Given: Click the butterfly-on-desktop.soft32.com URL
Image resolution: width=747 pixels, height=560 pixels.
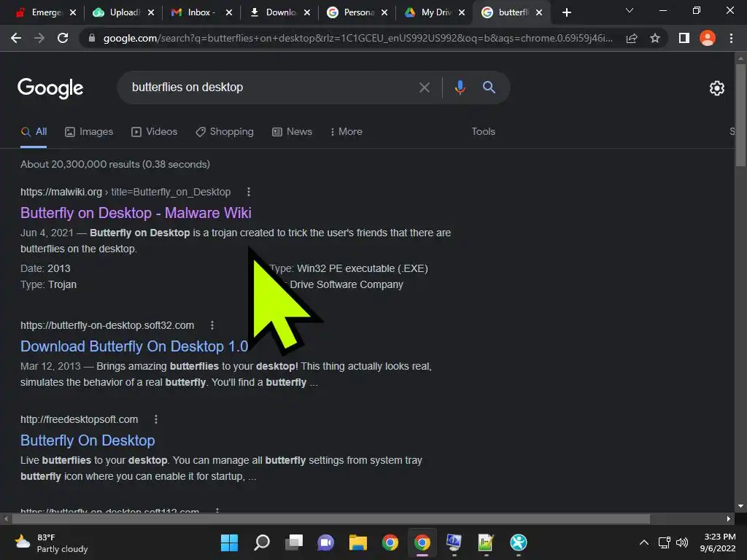Looking at the screenshot, I should pos(107,325).
